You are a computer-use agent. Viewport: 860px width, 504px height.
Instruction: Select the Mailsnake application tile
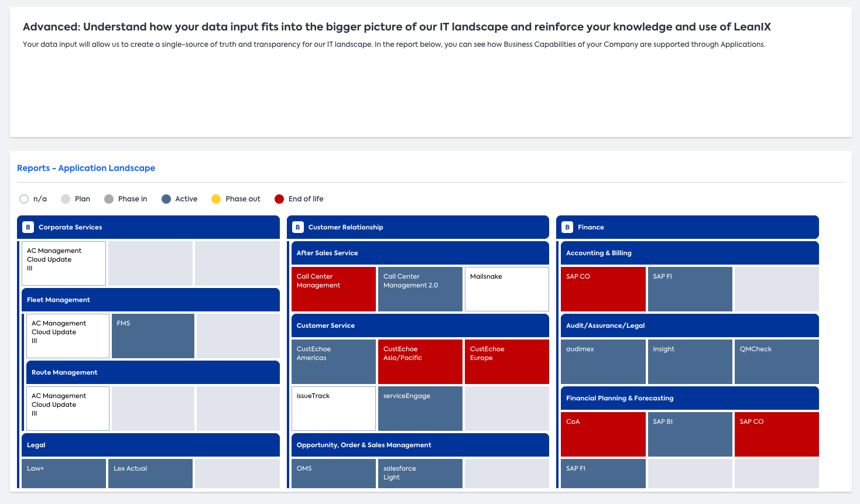click(x=507, y=289)
